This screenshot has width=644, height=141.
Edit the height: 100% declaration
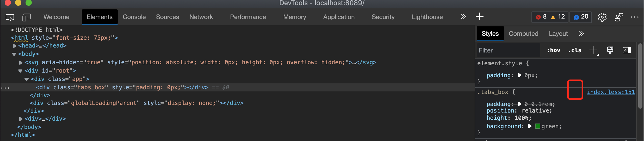click(x=509, y=118)
